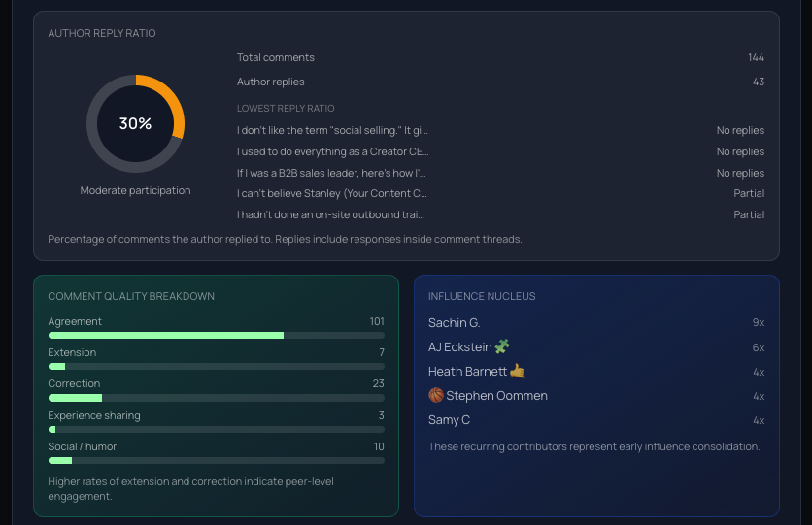Click the Author replies label
This screenshot has width=812, height=525.
270,82
